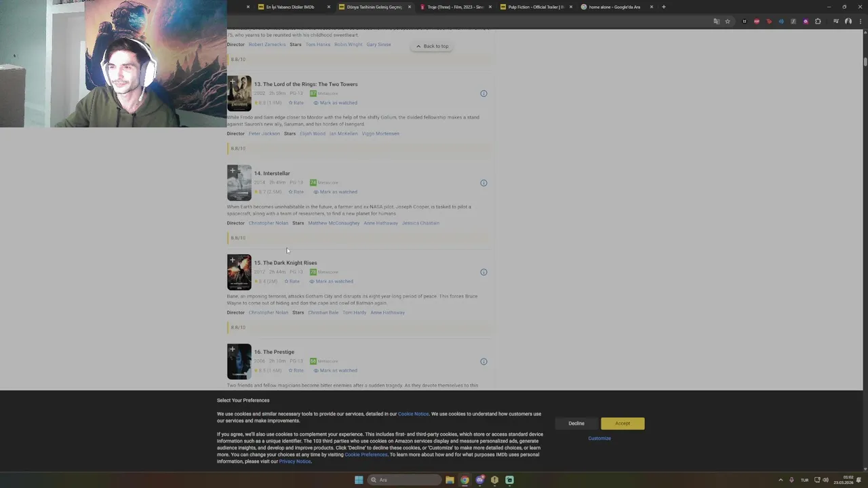This screenshot has height=488, width=868.
Task: Open a new browser tab
Action: point(663,7)
